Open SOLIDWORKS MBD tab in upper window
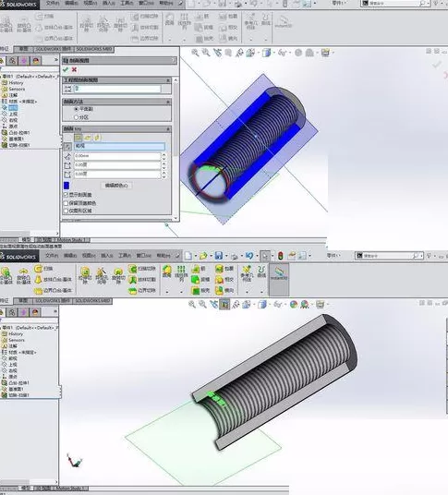The image size is (448, 495). (x=94, y=49)
